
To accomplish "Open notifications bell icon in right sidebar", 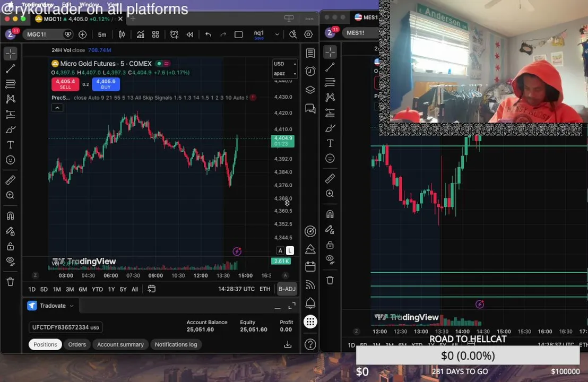I will click(310, 303).
